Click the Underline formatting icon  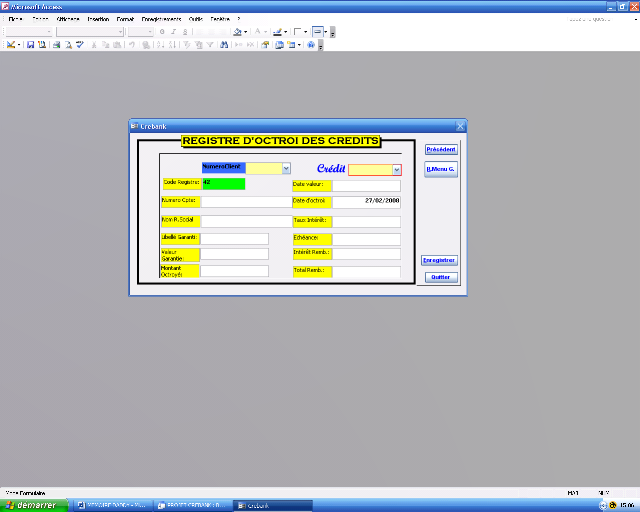185,32
